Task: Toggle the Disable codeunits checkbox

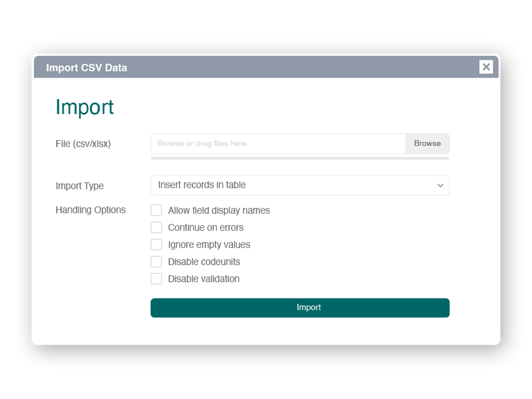Action: 156,262
